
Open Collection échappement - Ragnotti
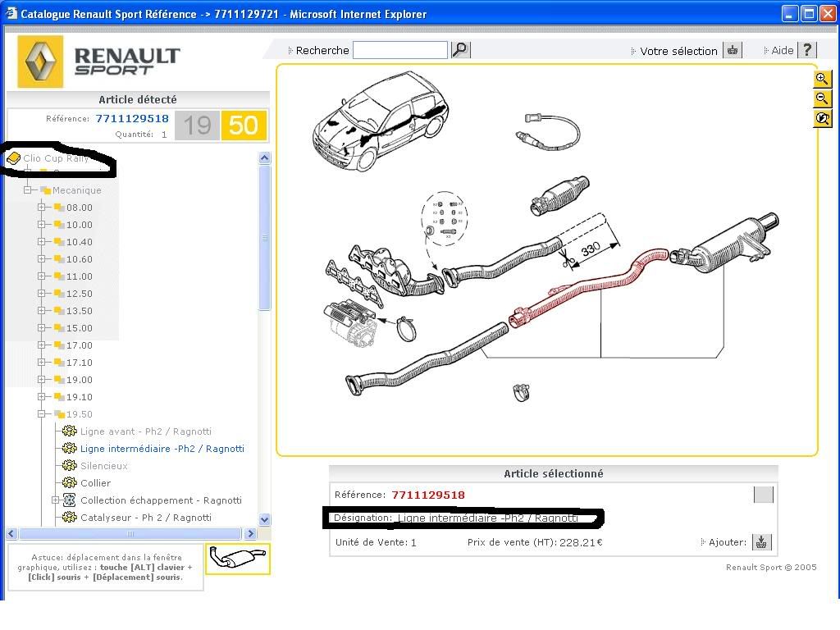tap(162, 500)
